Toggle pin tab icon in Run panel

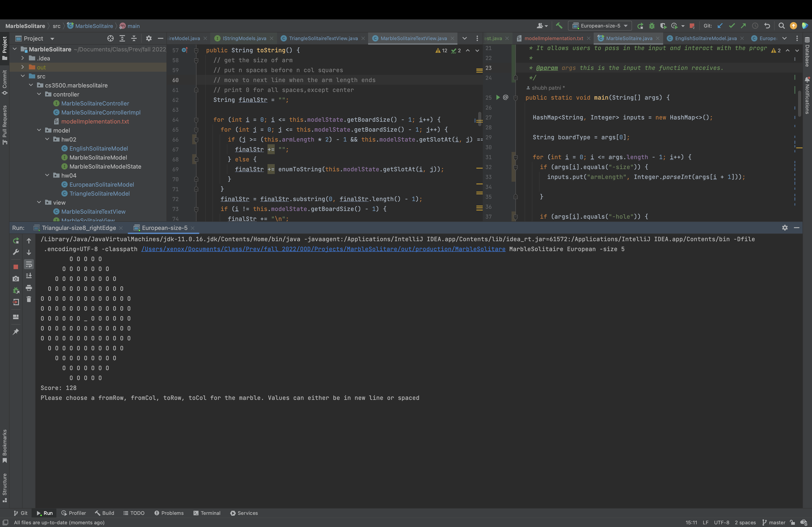coord(16,332)
